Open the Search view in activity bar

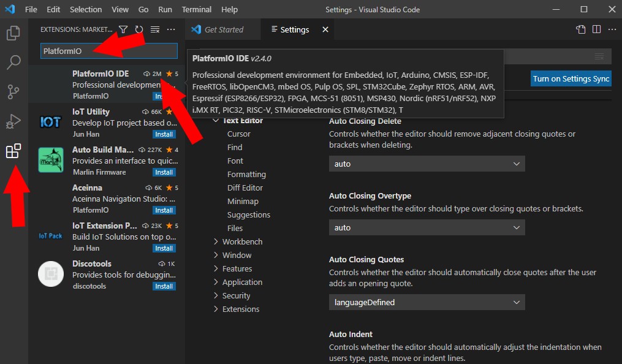coord(13,63)
